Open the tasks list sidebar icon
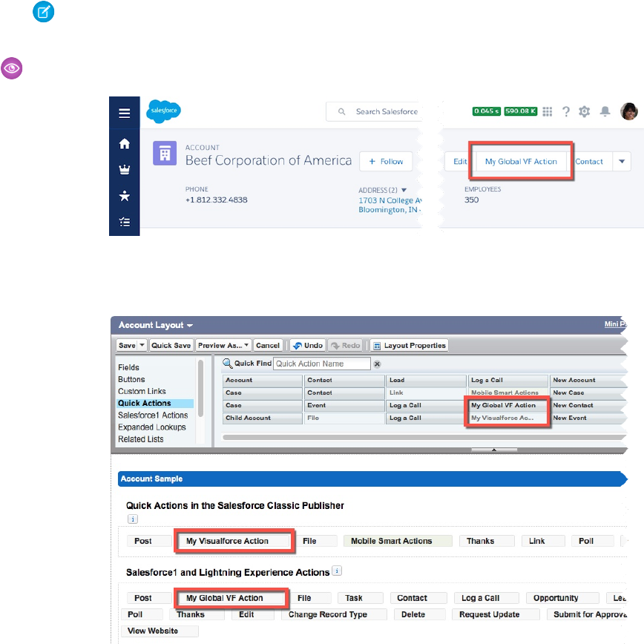Screen dimensions: 644x644 pos(125,222)
